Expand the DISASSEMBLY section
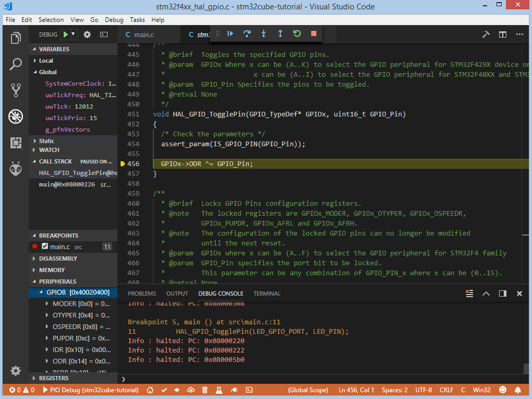 pos(73,259)
